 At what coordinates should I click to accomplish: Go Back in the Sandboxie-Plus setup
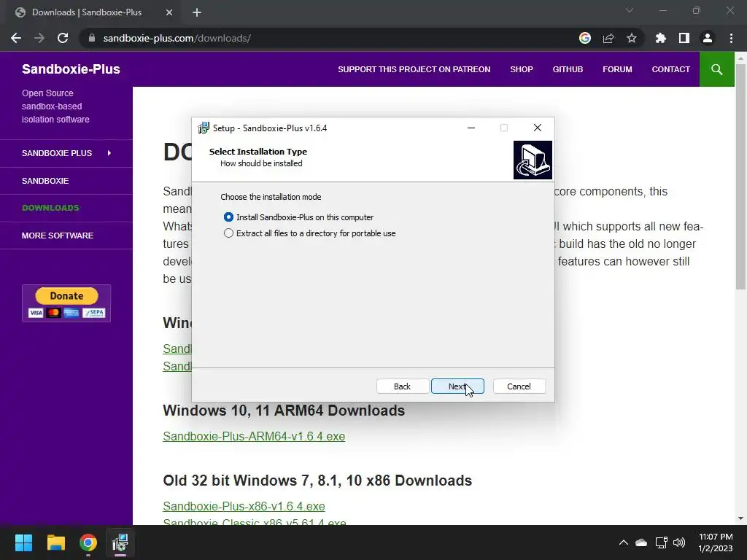402,386
